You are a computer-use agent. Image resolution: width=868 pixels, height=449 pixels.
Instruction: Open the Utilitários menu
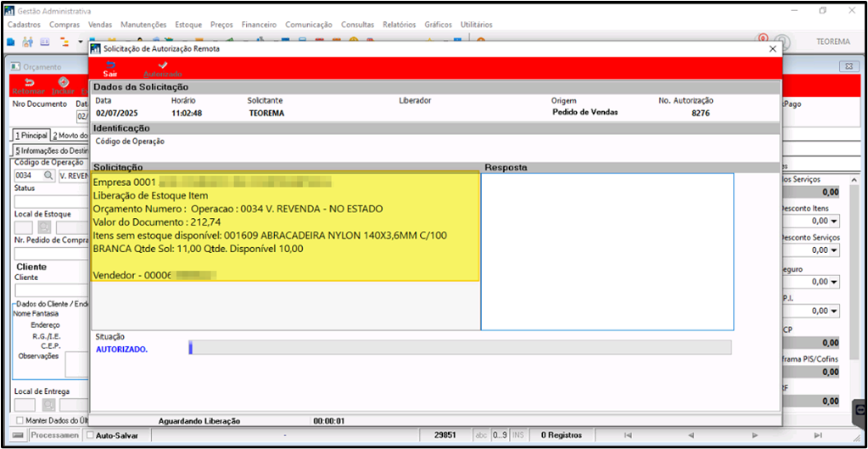(477, 25)
